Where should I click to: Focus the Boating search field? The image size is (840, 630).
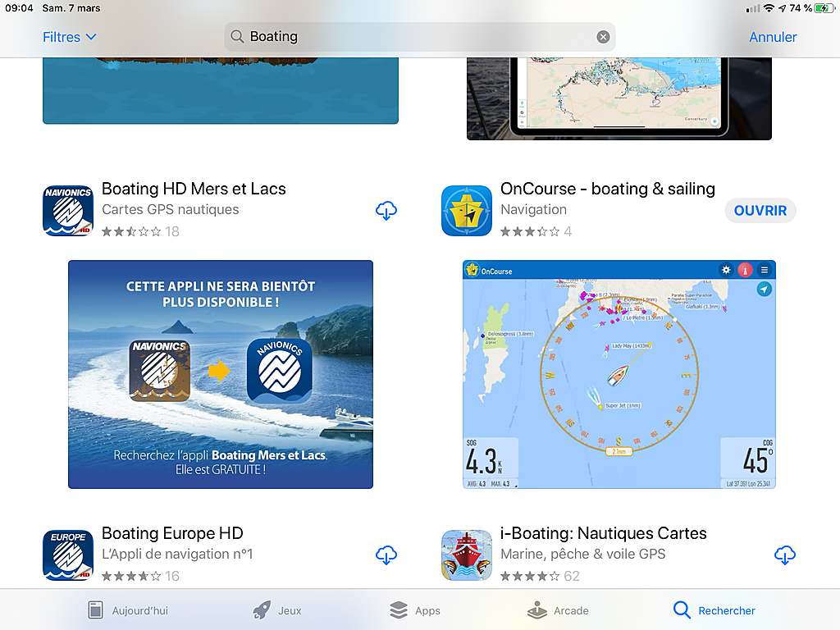click(x=419, y=37)
